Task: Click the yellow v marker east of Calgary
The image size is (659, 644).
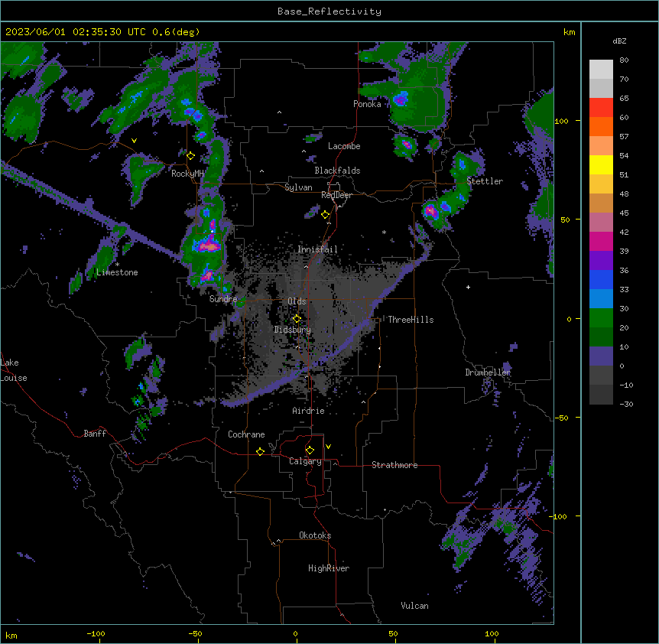Action: [x=328, y=447]
